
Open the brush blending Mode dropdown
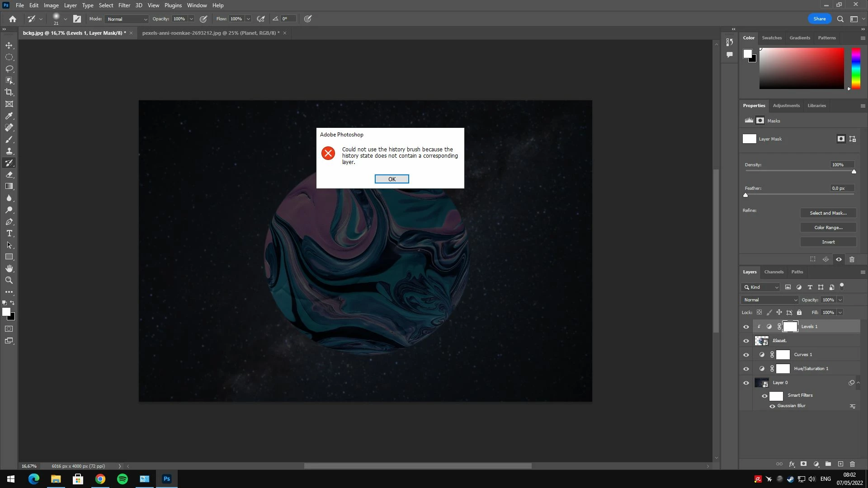(127, 19)
